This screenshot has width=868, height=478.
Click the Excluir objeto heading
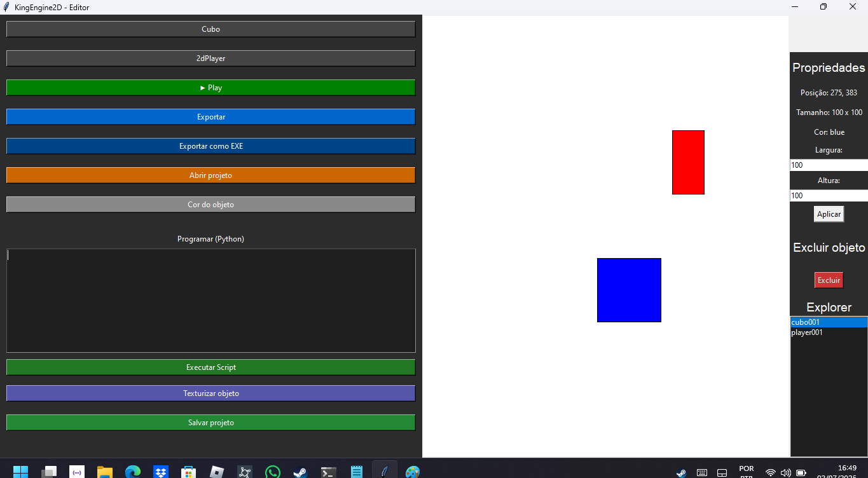coord(829,248)
